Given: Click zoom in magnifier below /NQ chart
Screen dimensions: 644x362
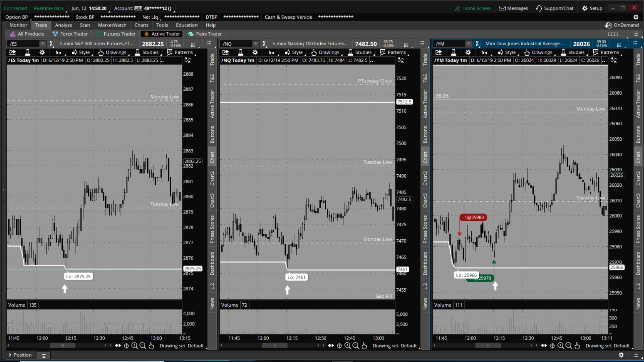Looking at the screenshot, I should (347, 346).
